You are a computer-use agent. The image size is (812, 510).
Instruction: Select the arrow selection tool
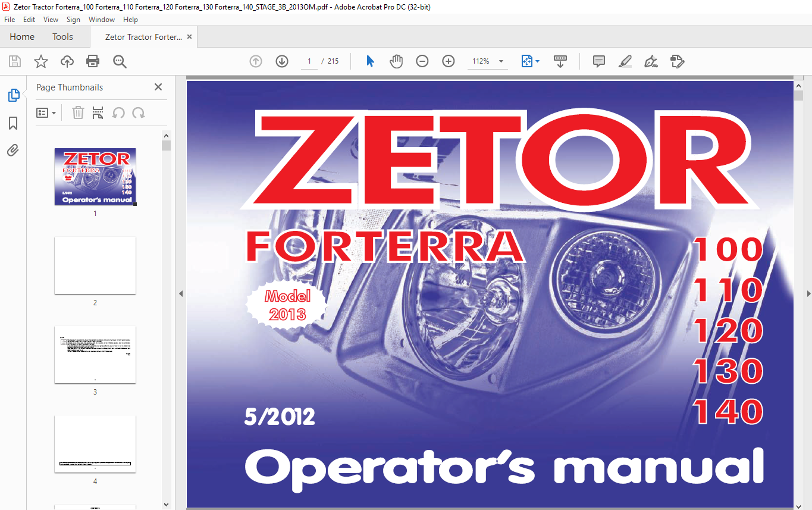coord(370,61)
